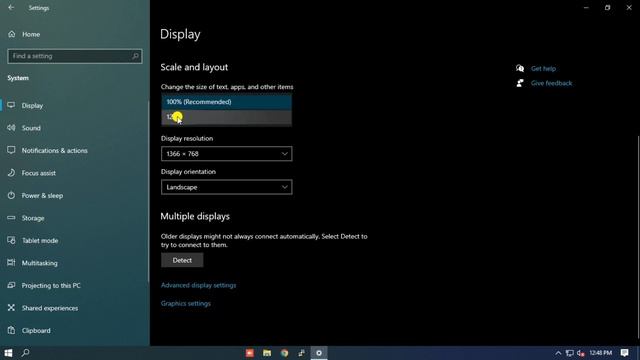
Task: Open Clipboard settings
Action: (36, 331)
